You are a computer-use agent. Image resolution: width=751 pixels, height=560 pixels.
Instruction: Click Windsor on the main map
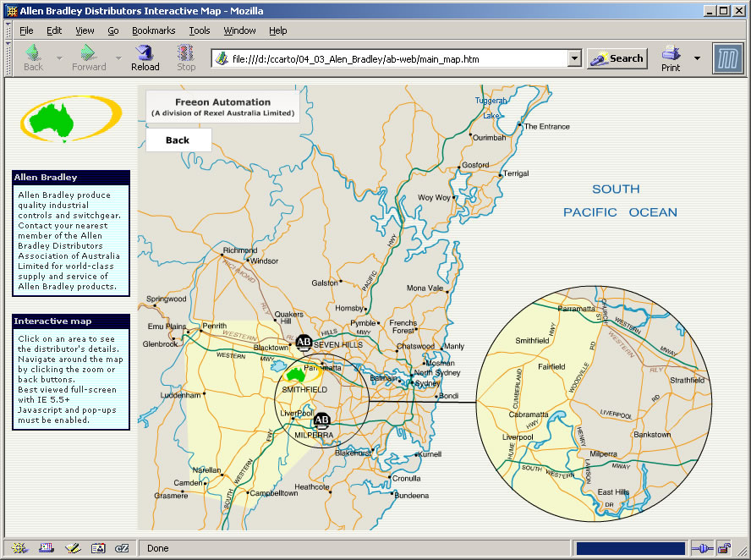264,261
